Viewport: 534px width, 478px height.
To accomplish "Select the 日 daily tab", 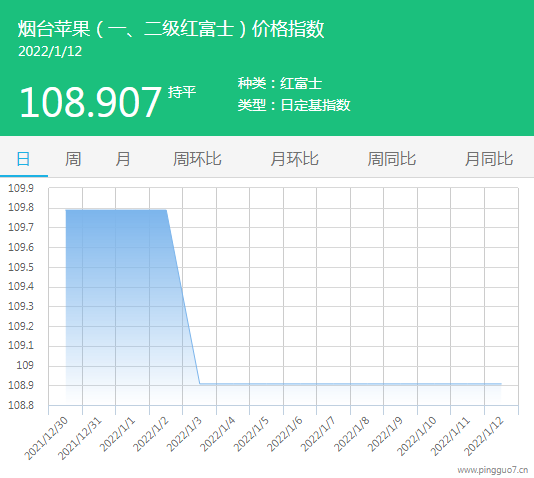I will point(23,159).
